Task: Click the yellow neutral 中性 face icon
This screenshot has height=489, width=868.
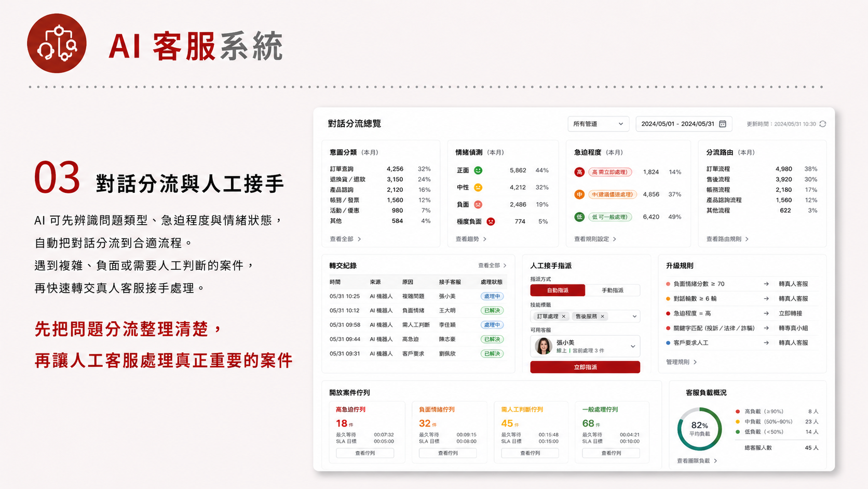Action: point(478,187)
